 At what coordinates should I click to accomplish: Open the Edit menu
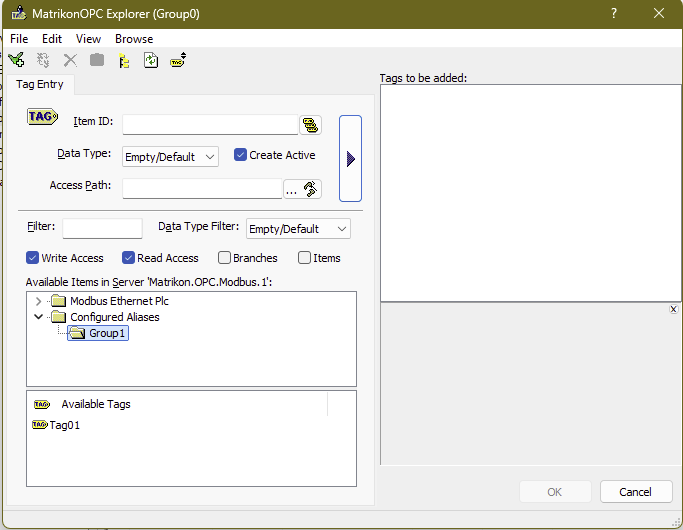[52, 39]
